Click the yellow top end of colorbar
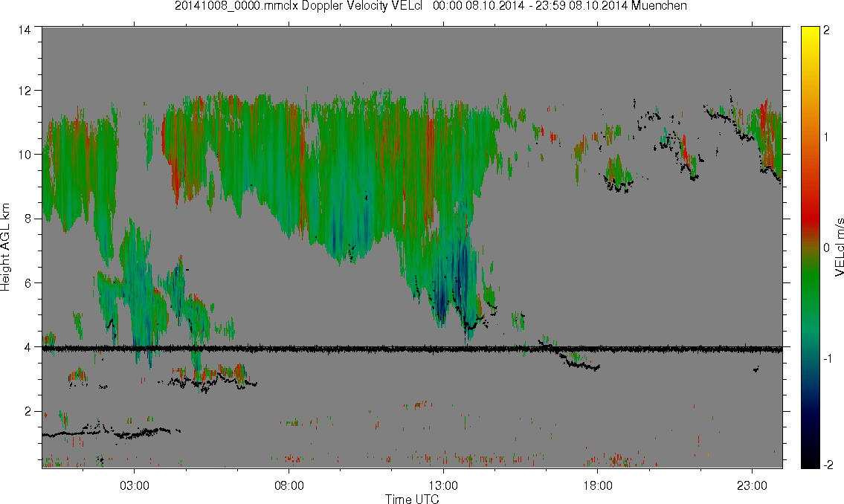The image size is (844, 504). pos(810,32)
